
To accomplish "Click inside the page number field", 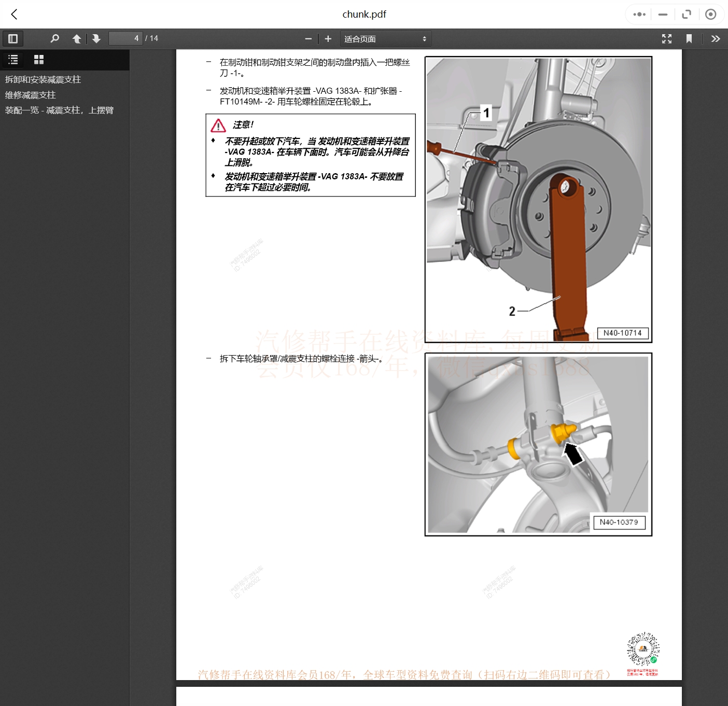I will click(x=125, y=38).
